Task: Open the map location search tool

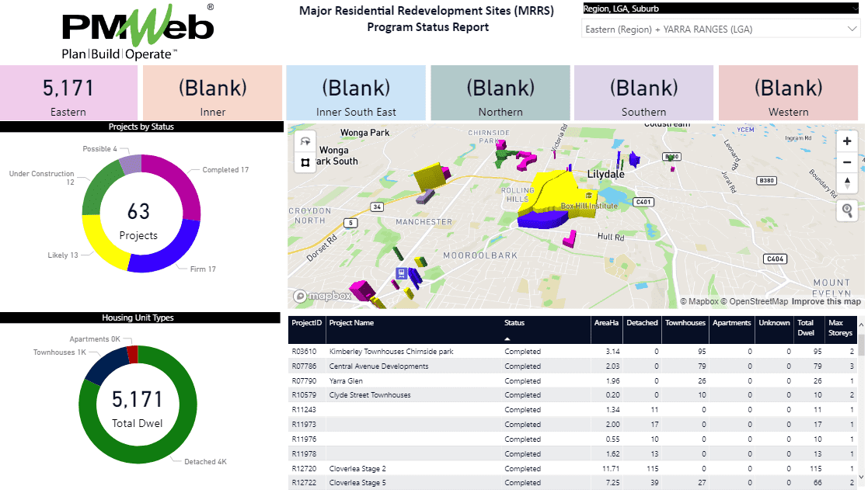Action: pyautogui.click(x=847, y=210)
